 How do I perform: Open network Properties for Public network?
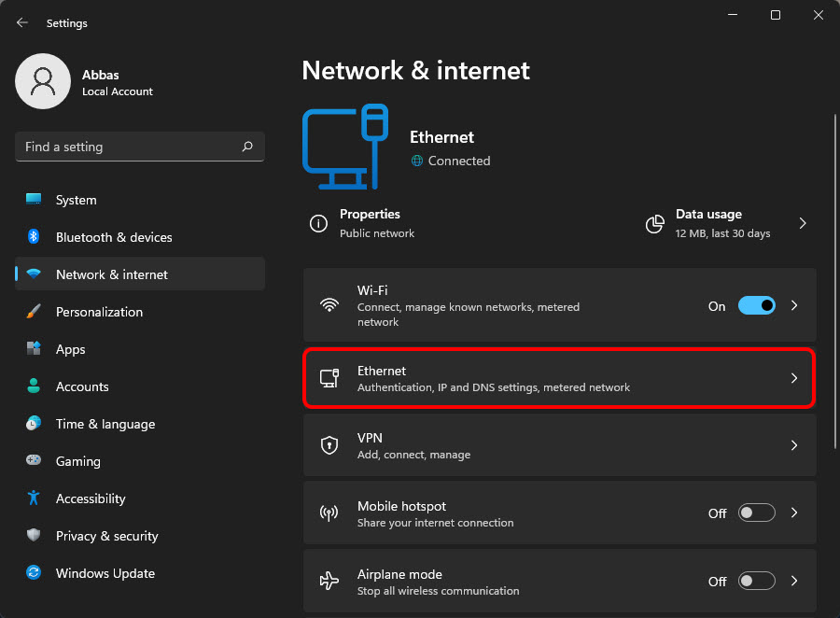[371, 223]
